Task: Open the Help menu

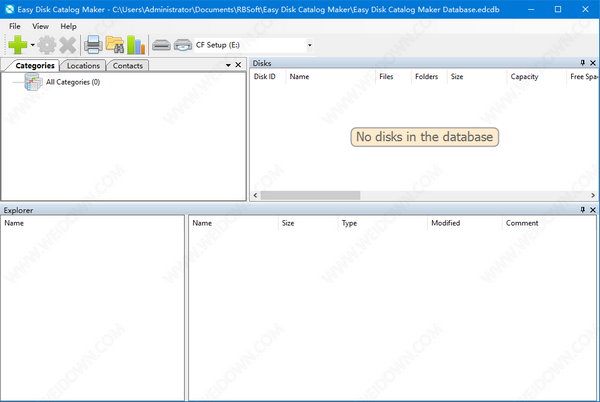Action: click(x=68, y=26)
